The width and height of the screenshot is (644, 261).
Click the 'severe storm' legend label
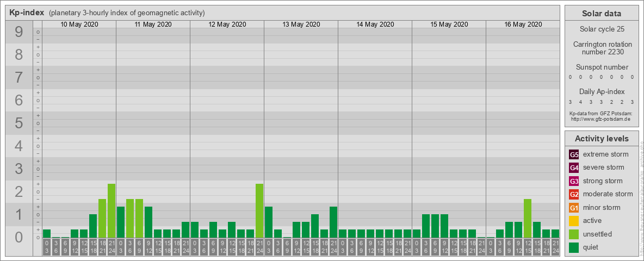click(x=603, y=167)
